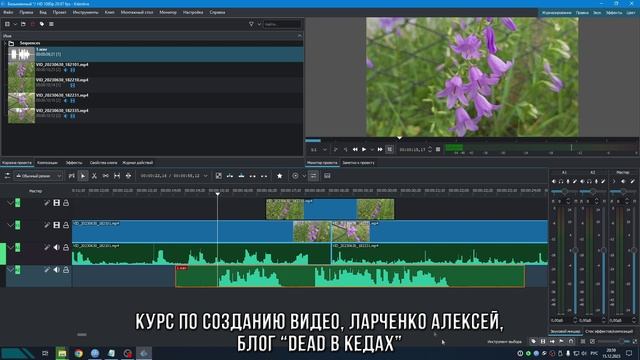The height and width of the screenshot is (360, 640).
Task: Adjust the A1 channel balance slider
Action: pyautogui.click(x=564, y=191)
